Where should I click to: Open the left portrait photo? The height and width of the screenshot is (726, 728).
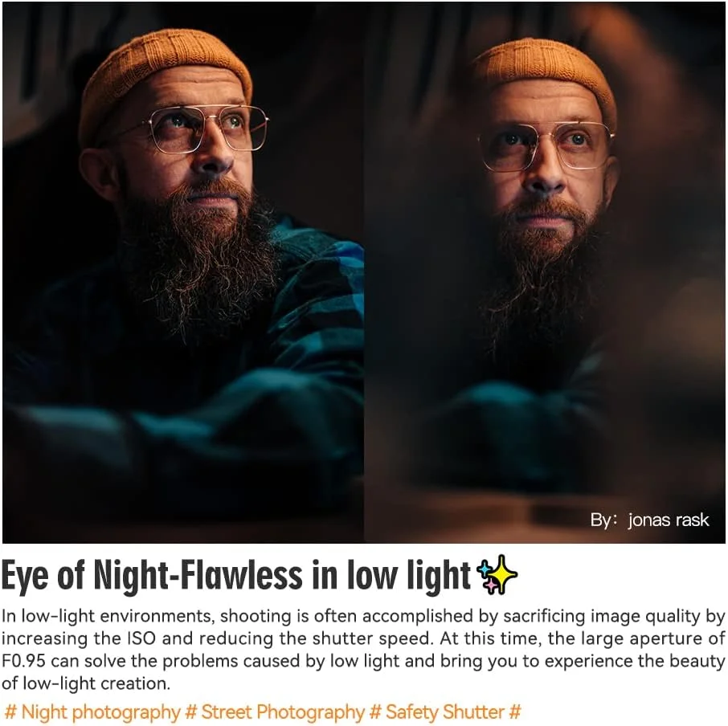point(183,272)
